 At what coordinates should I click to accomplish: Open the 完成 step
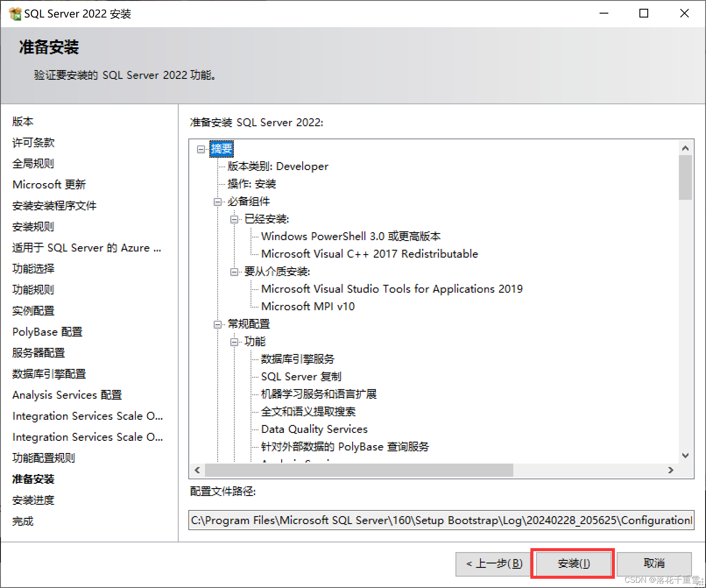pyautogui.click(x=23, y=521)
